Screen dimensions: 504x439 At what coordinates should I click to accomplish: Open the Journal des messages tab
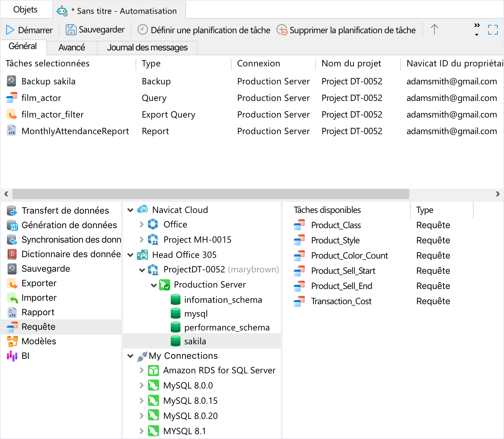click(147, 48)
